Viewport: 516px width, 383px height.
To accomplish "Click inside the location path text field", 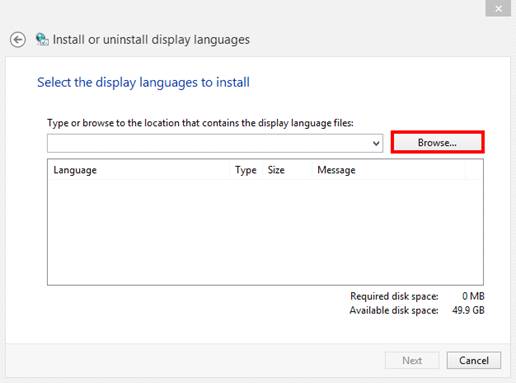I will tap(209, 143).
